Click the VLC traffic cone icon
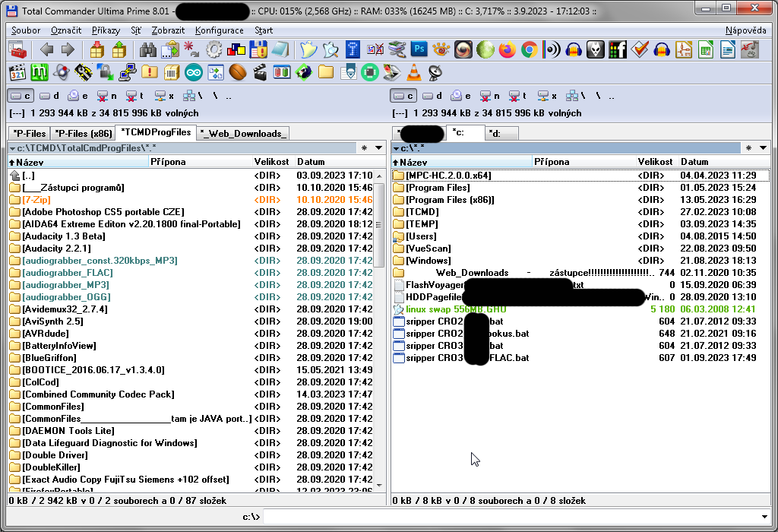Viewport: 778px width, 532px height. 414,73
